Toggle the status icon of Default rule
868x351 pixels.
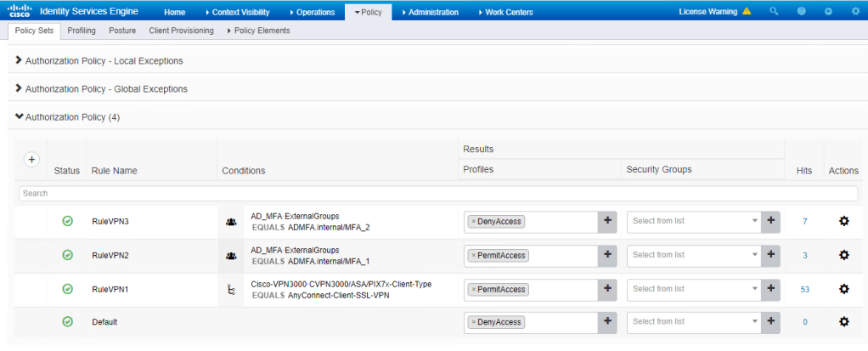point(67,322)
